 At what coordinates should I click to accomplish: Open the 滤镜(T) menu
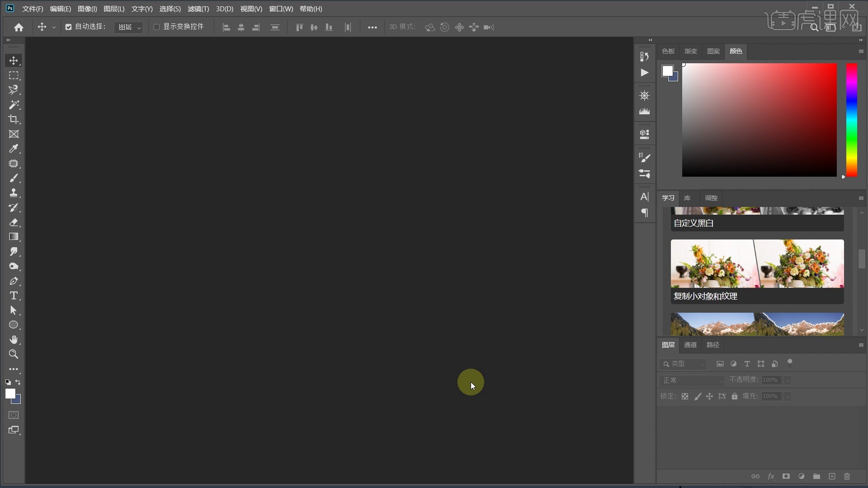point(198,9)
